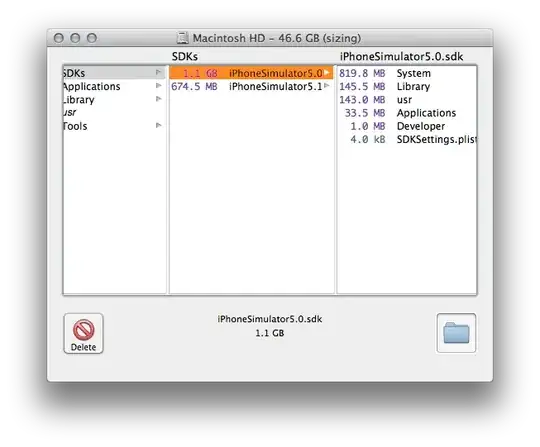This screenshot has width=540, height=447.
Task: Click the blue folder reveal button
Action: [456, 333]
